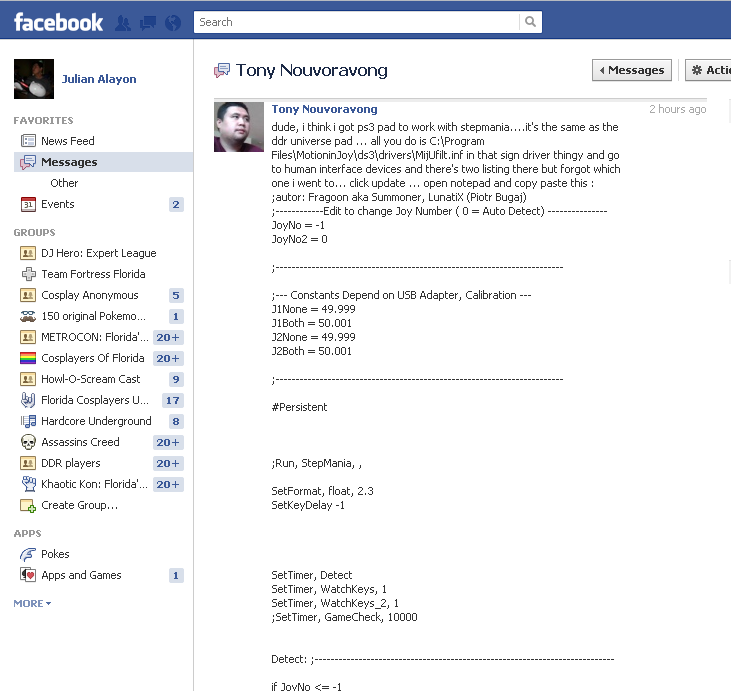Open DJ Hero: Expert League group
Image resolution: width=731 pixels, height=691 pixels.
click(99, 253)
